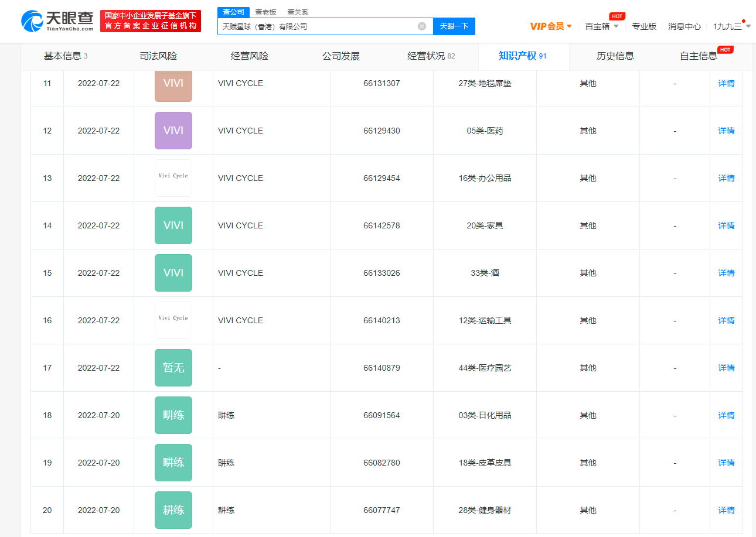
Task: Click the 暂无 trademark placeholder in row 17
Action: point(173,368)
